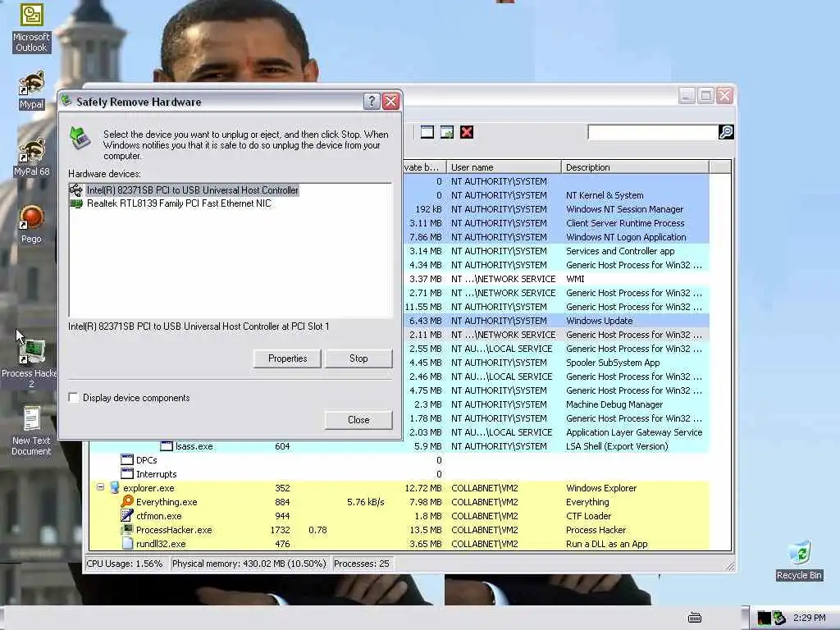Click the Realtek network card device icon
840x630 pixels.
[x=76, y=203]
